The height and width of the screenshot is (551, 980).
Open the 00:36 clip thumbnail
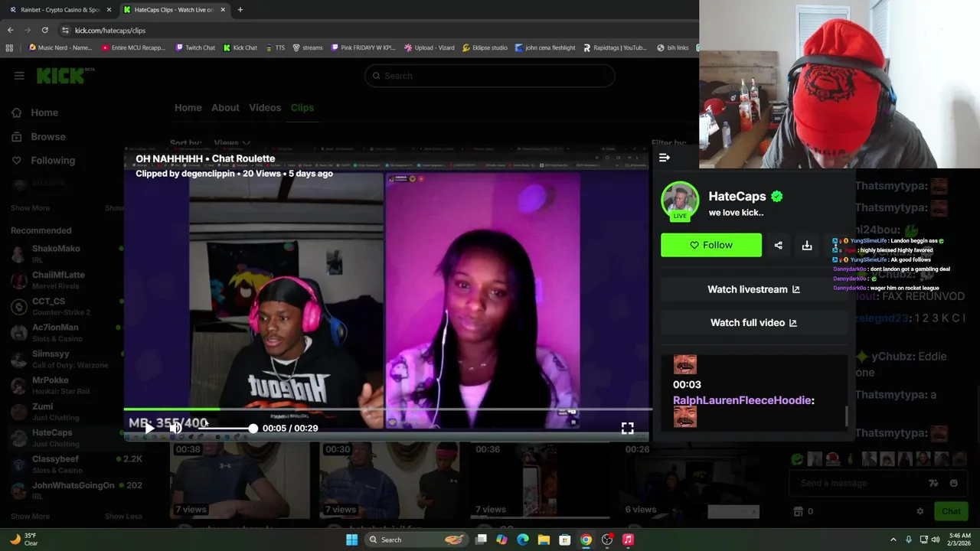pos(540,480)
